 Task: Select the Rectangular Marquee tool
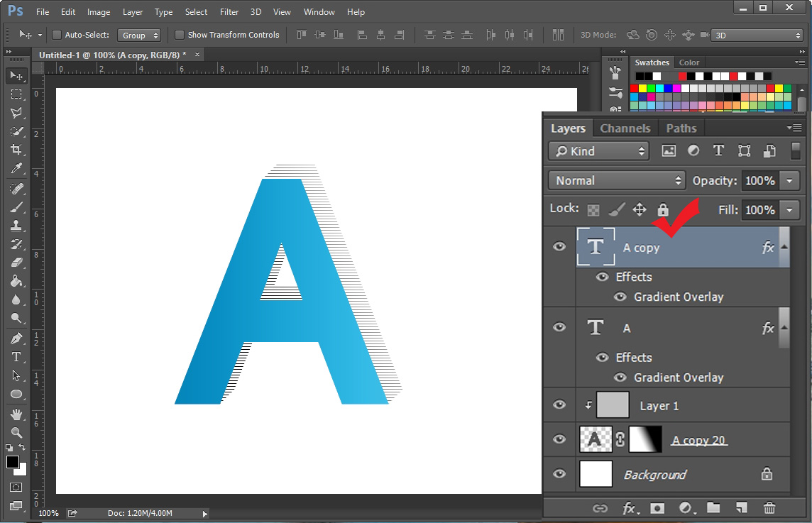coord(16,94)
